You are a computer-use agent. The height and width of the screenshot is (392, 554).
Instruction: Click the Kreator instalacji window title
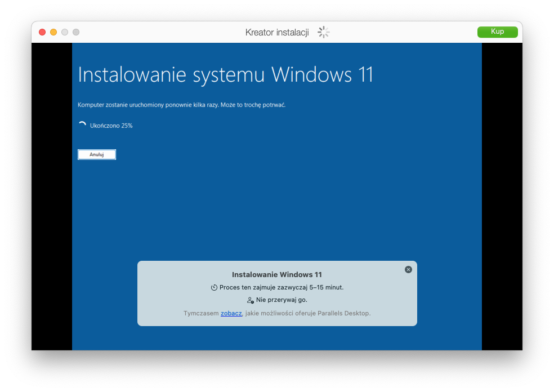277,33
